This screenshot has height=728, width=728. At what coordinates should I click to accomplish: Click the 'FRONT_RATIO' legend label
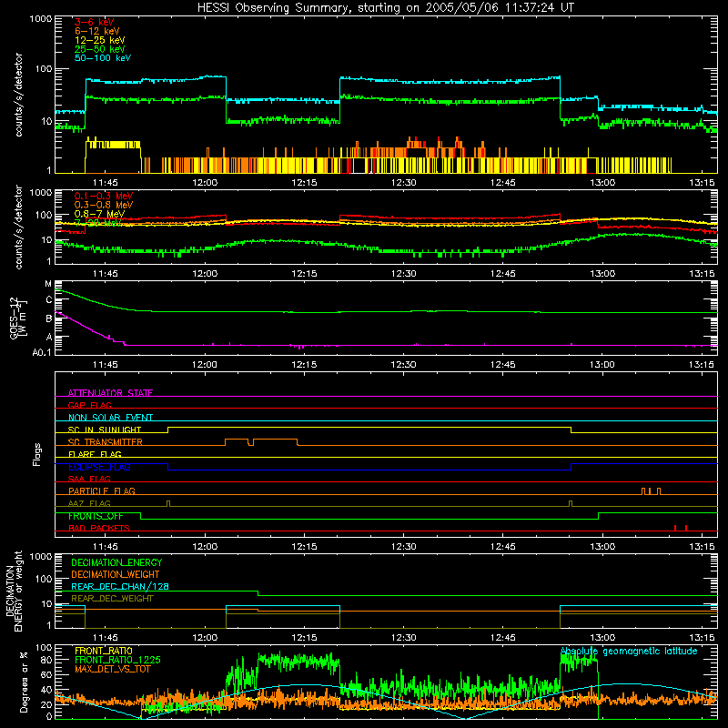(104, 651)
